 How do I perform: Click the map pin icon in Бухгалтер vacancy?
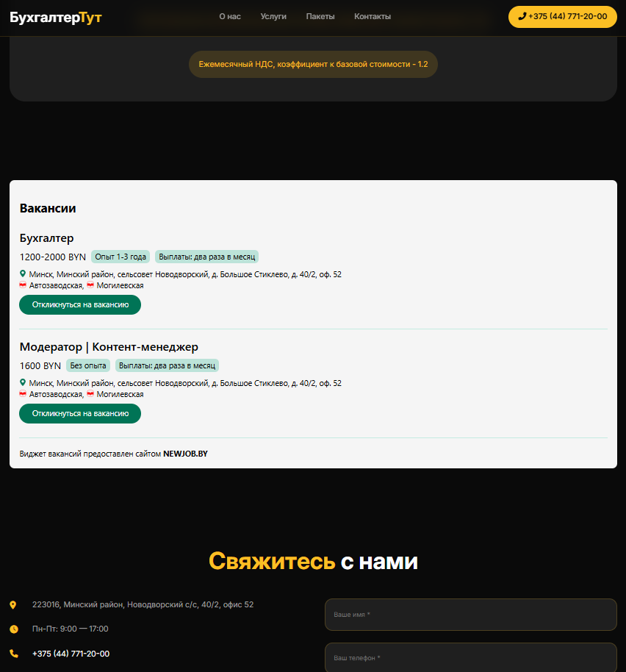pyautogui.click(x=23, y=274)
